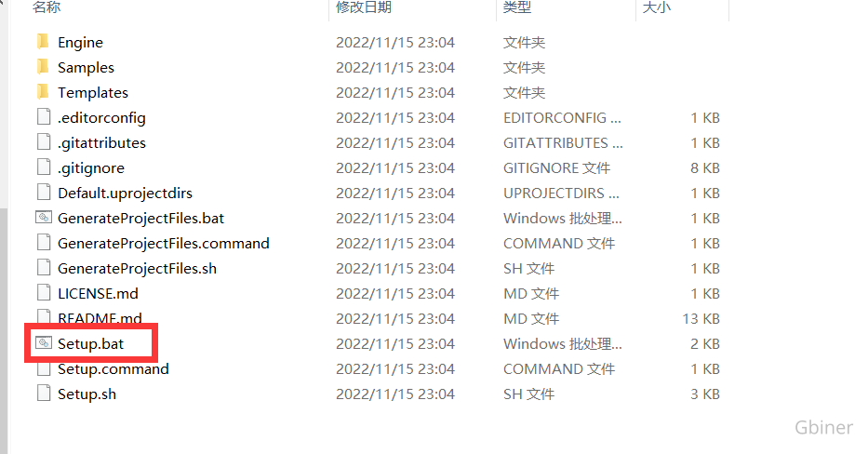Select the .gitattributes file name
Image resolution: width=868 pixels, height=454 pixels.
[x=101, y=143]
